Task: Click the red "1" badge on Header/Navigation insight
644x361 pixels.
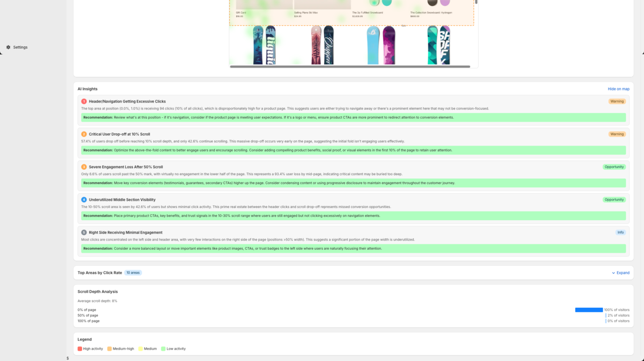Action: click(x=83, y=101)
